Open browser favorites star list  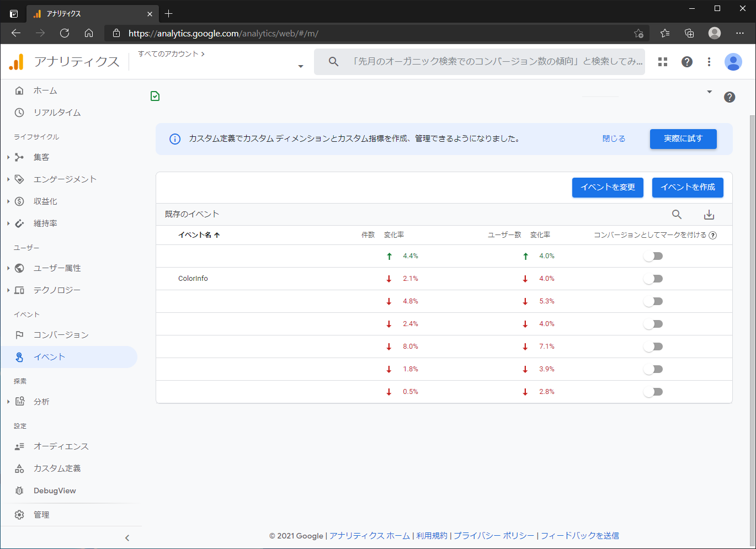pos(665,33)
